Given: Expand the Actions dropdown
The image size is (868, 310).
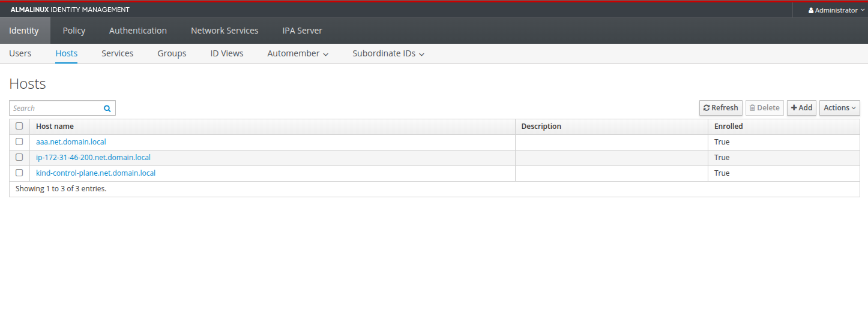Looking at the screenshot, I should click(839, 108).
